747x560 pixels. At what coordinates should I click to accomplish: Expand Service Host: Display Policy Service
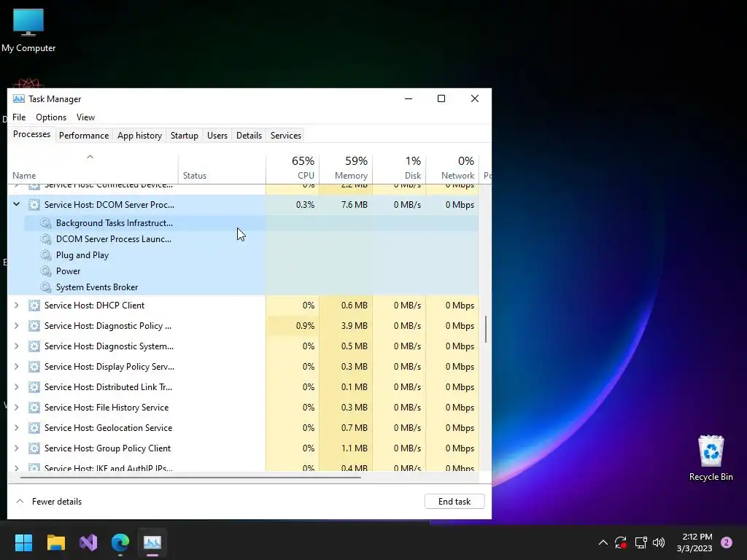click(x=16, y=367)
